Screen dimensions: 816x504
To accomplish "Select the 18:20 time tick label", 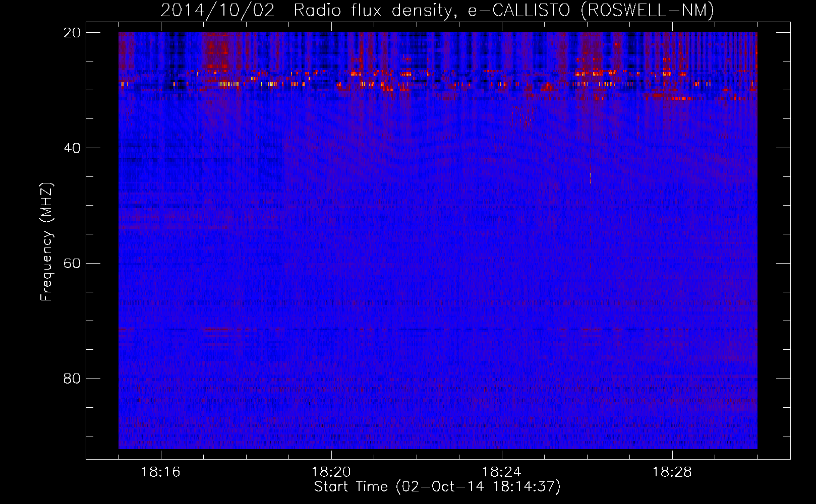I will point(331,472).
